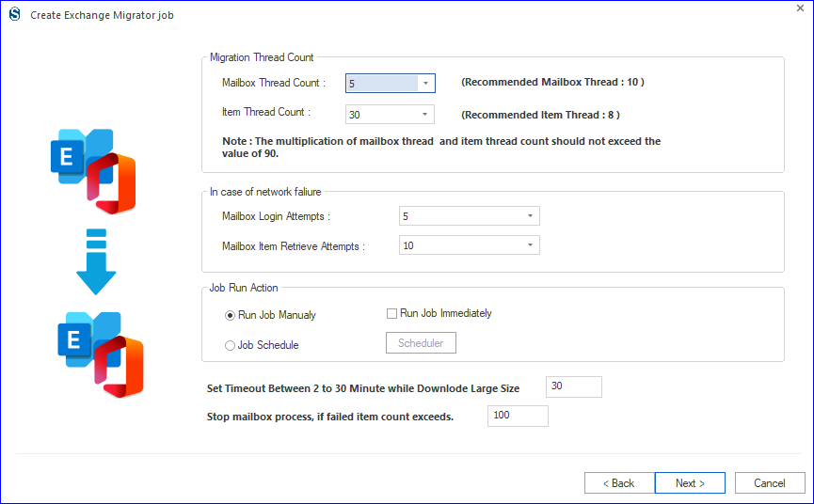Click the Item Thread Count label
The image size is (814, 504).
(265, 112)
